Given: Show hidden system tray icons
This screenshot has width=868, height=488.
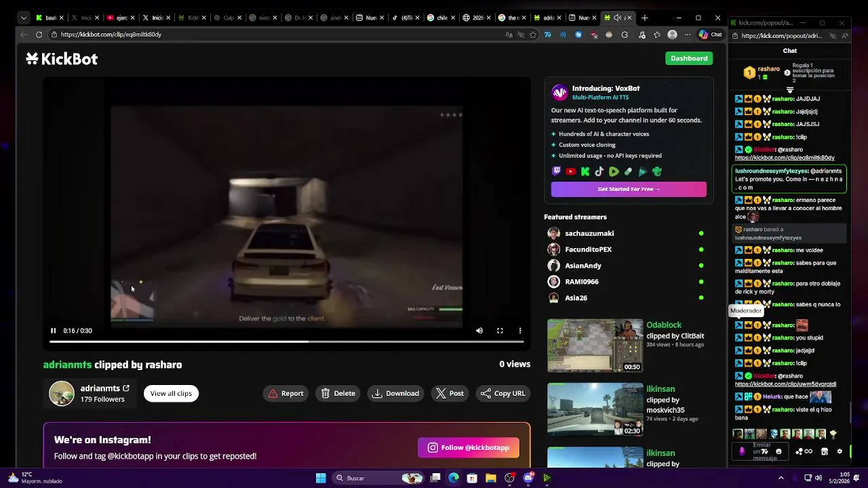Looking at the screenshot, I should [x=781, y=478].
